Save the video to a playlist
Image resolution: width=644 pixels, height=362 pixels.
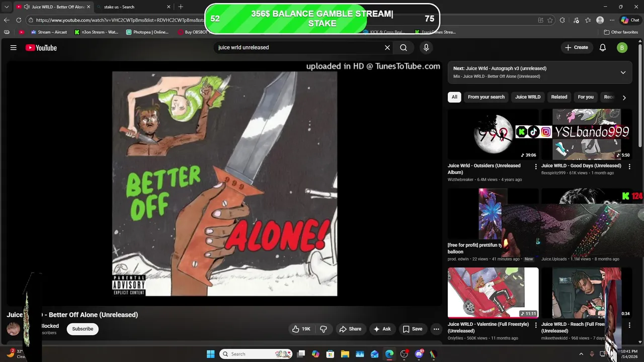click(x=413, y=329)
